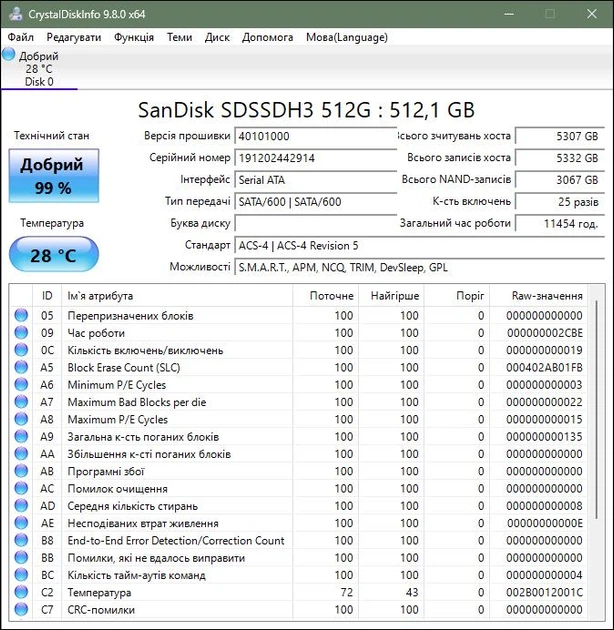Screen dimensions: 614x630
Task: Click status icon for Загальна к-сть поганих блоків
Action: click(21, 436)
